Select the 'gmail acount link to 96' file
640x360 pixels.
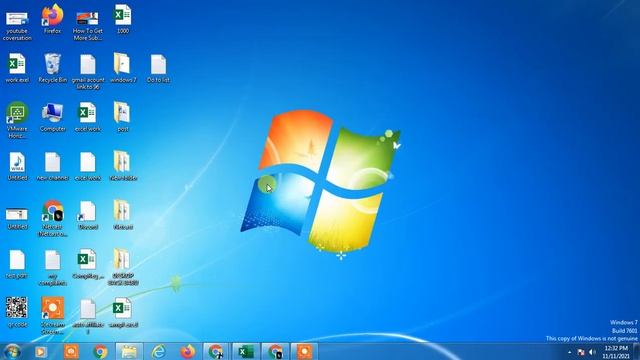(x=87, y=71)
